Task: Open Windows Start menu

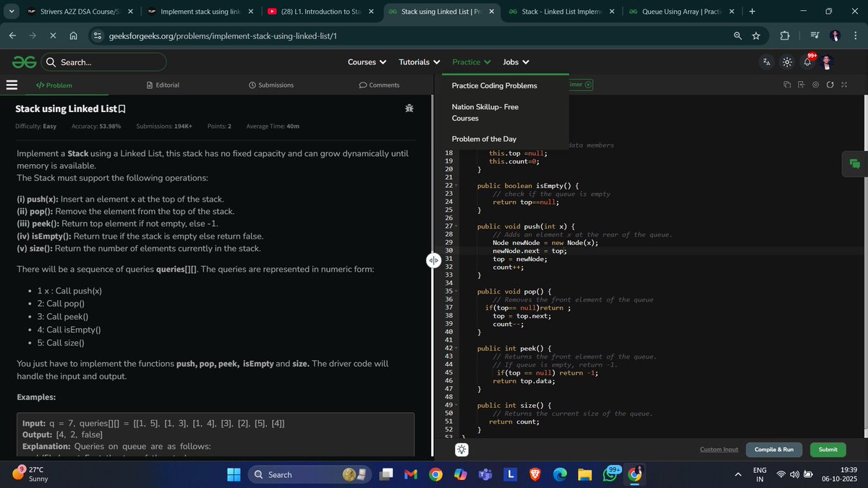Action: point(234,474)
